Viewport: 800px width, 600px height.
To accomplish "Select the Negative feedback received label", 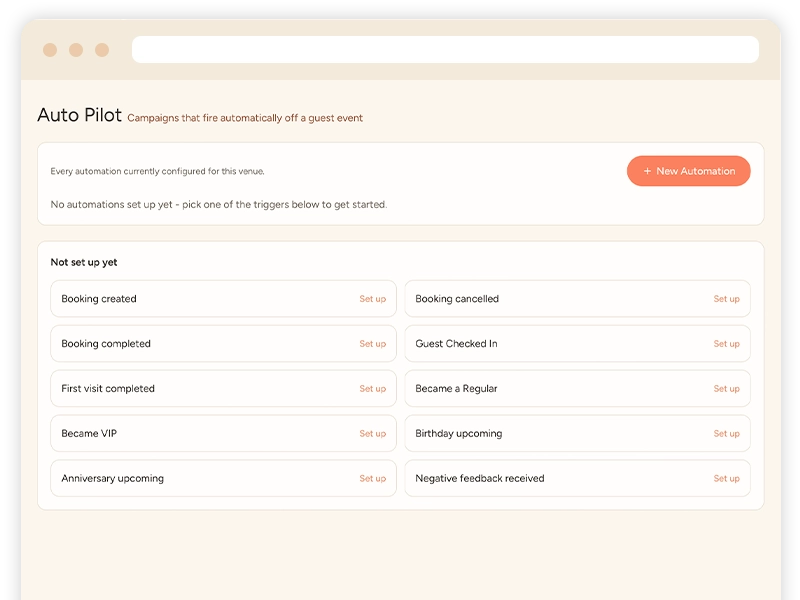I will [x=480, y=479].
